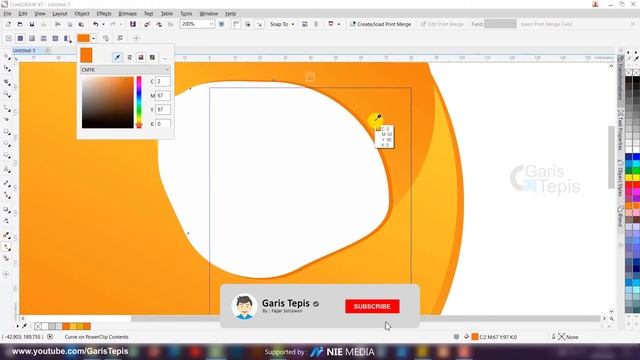Open more color options (ellipsis) in popup
Image resolution: width=640 pixels, height=360 pixels.
click(165, 58)
